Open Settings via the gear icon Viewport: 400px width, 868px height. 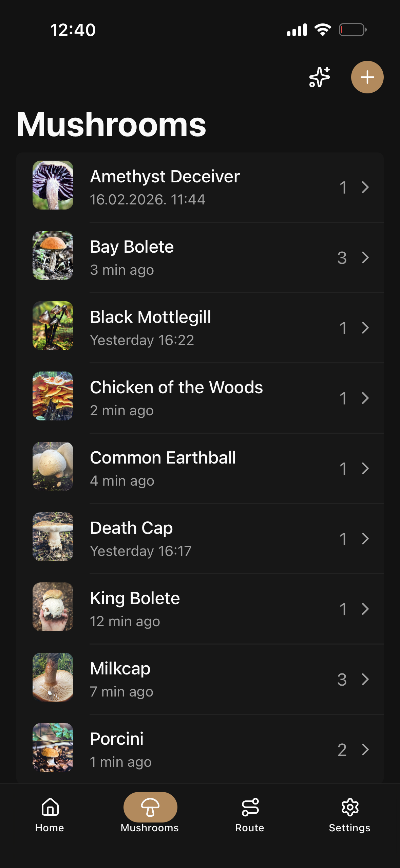click(x=350, y=807)
